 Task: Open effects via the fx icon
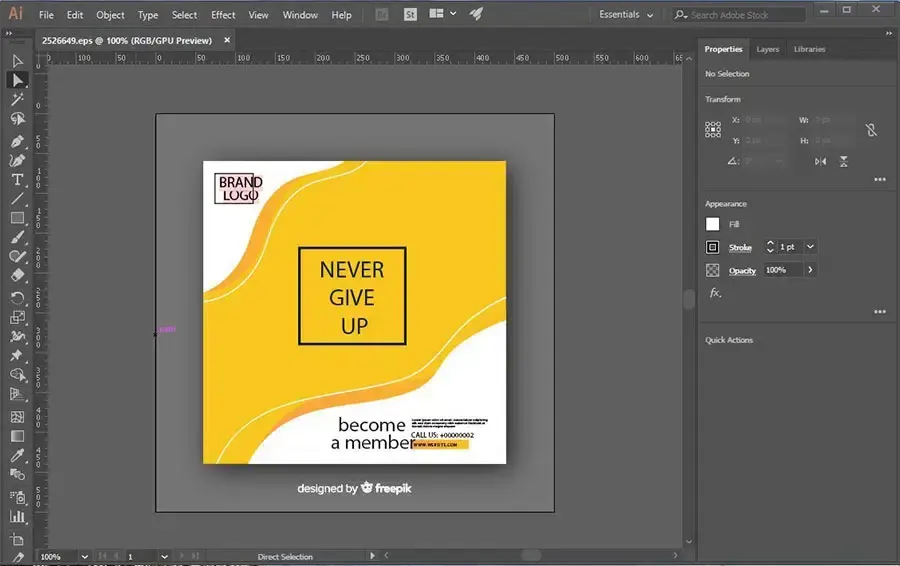[x=715, y=293]
